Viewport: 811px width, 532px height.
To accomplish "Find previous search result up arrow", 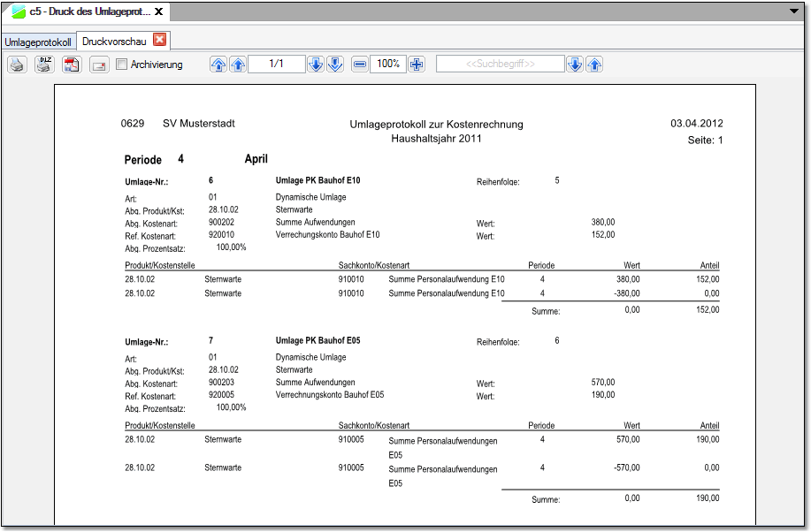I will click(595, 65).
